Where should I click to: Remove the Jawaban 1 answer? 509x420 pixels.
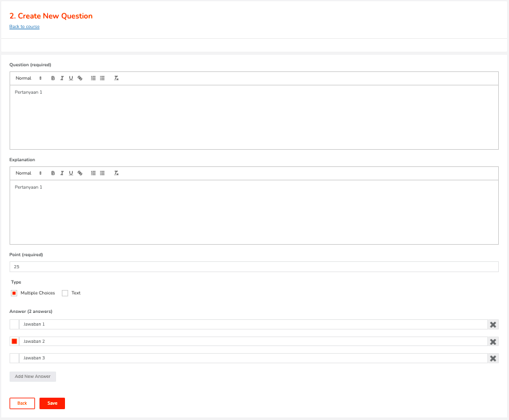point(493,324)
